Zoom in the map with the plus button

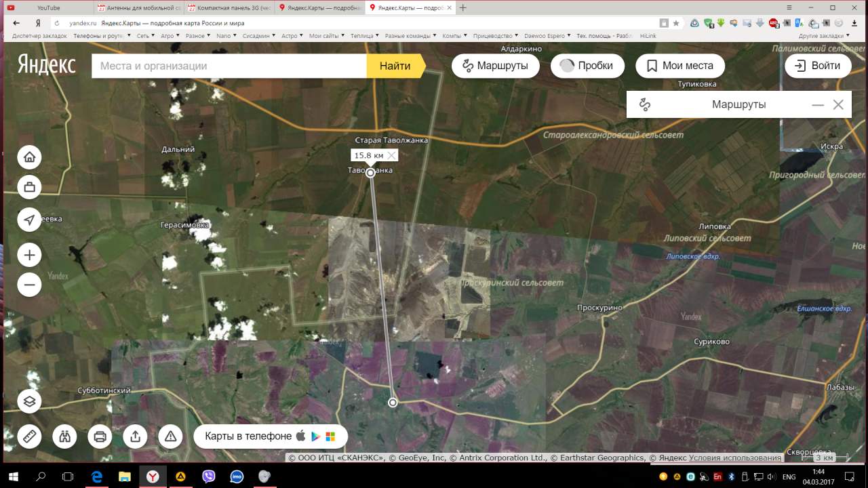[x=29, y=255]
